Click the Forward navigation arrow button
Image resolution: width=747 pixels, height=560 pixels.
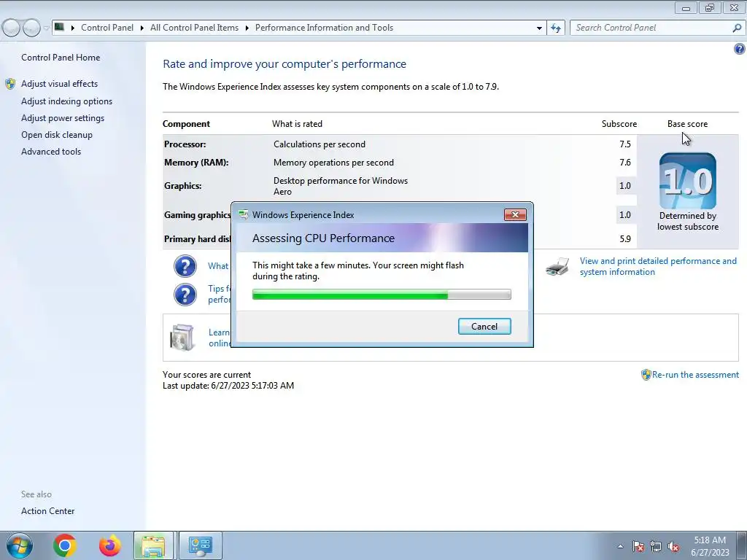pos(31,28)
